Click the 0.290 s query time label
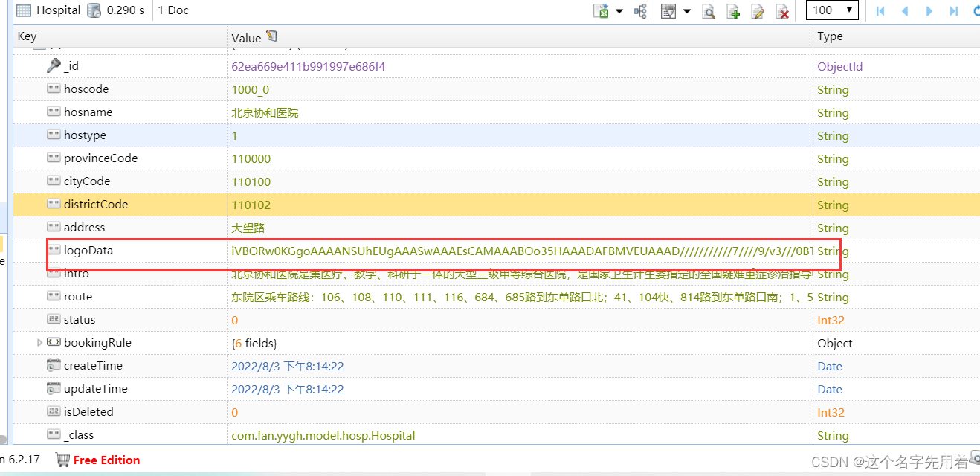 pyautogui.click(x=126, y=10)
